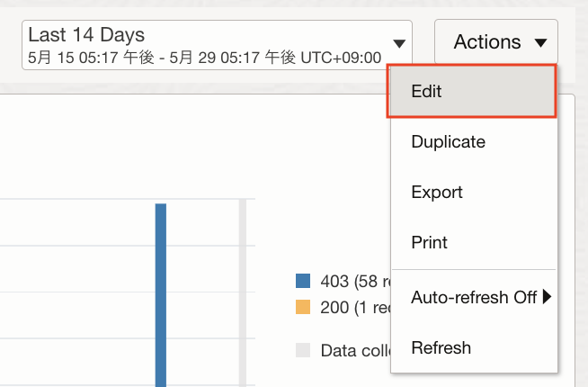Click the 5月 15 – 5月 29 date range text
The height and width of the screenshot is (387, 588).
pyautogui.click(x=205, y=58)
